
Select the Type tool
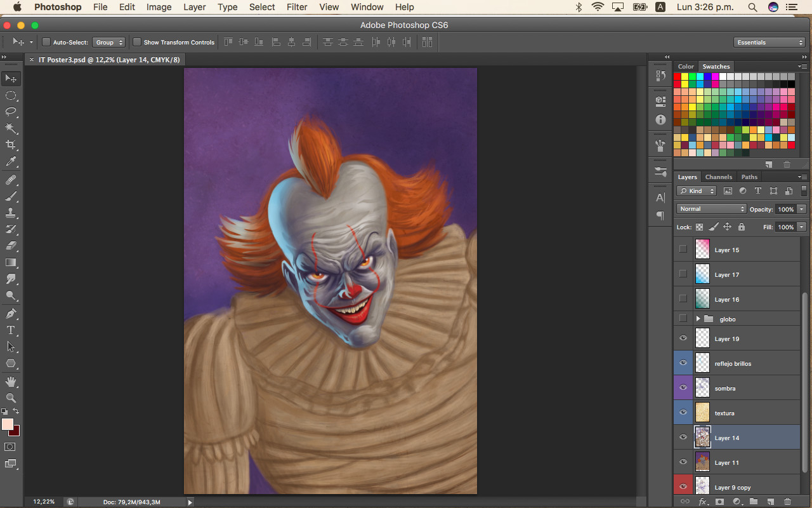coord(11,330)
